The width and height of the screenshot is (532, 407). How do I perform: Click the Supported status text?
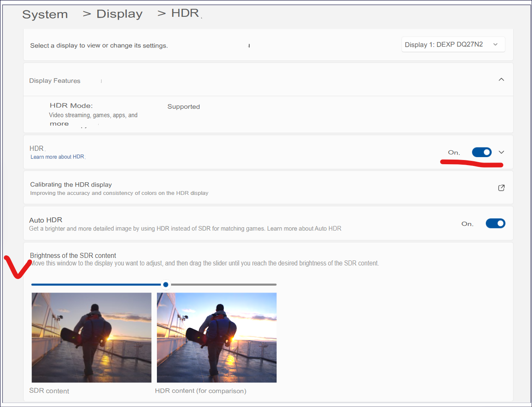point(184,107)
